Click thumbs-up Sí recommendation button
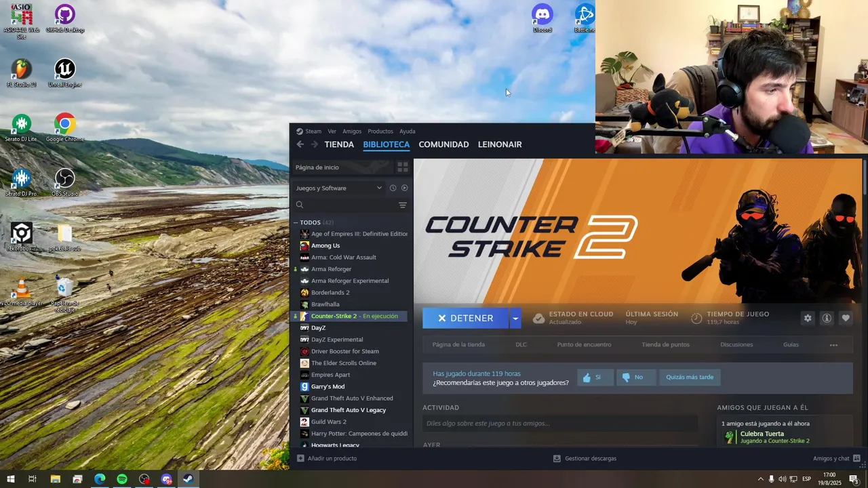The height and width of the screenshot is (488, 868). 595,378
